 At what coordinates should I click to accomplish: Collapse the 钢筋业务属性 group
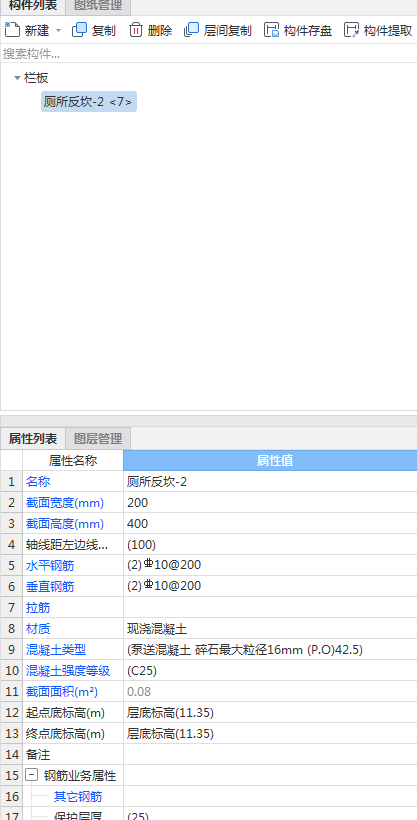(x=31, y=775)
